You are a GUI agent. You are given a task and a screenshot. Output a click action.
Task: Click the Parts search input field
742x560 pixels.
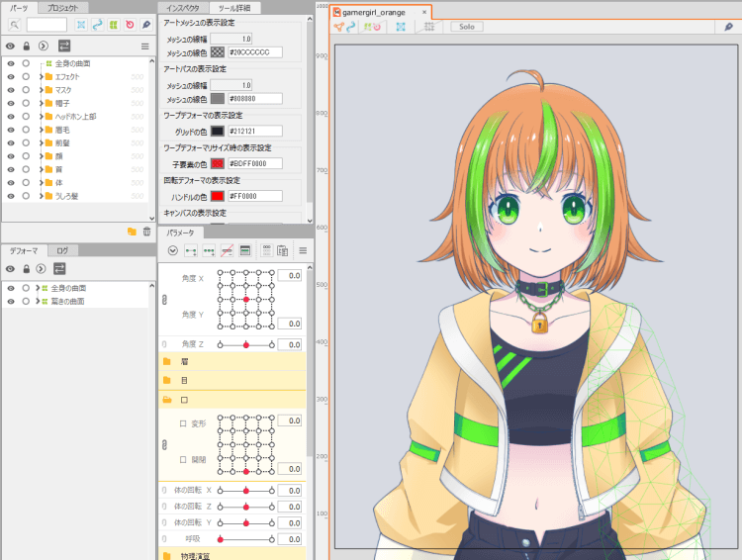click(x=46, y=25)
